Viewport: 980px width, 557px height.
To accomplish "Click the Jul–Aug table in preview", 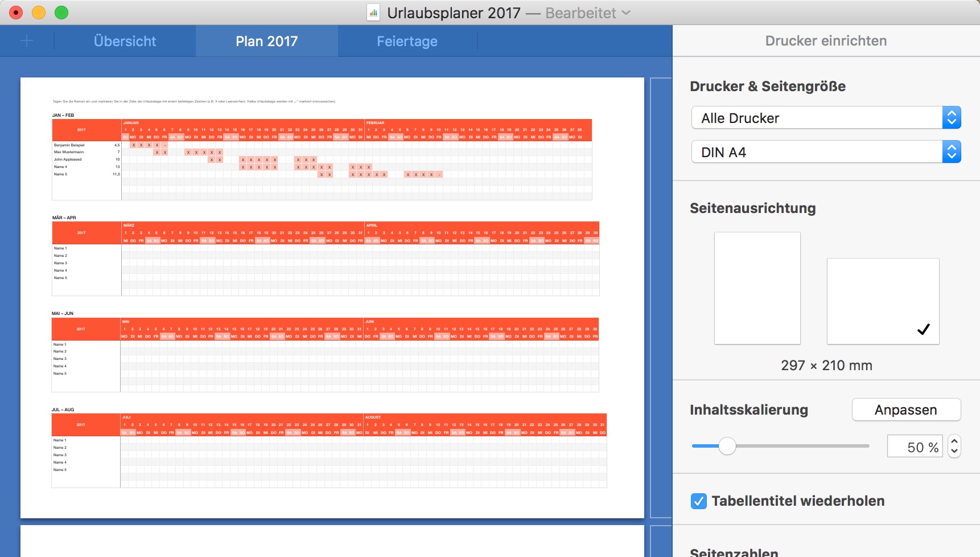I will coord(329,450).
